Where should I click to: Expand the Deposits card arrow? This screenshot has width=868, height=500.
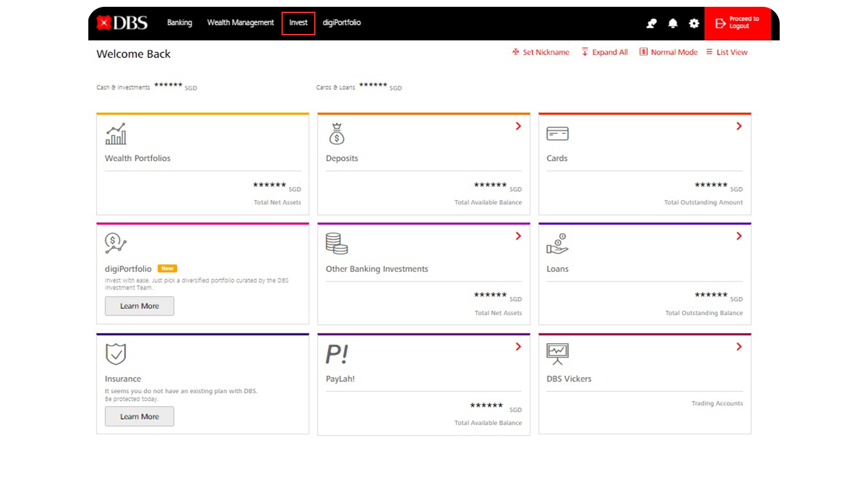coord(518,126)
